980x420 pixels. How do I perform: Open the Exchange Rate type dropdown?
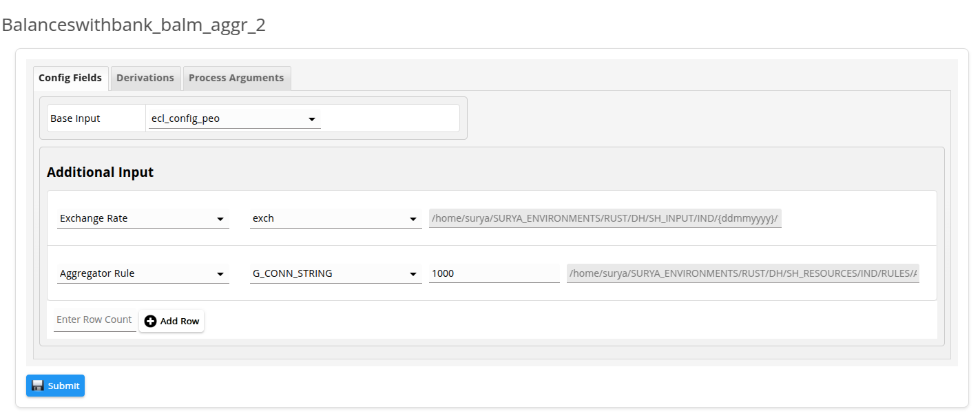click(x=143, y=218)
